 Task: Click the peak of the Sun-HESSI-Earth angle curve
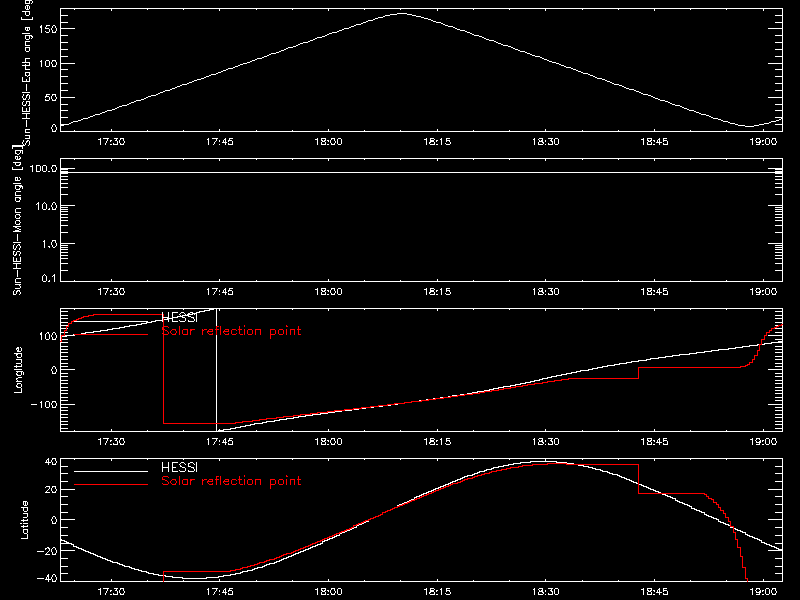pos(402,14)
